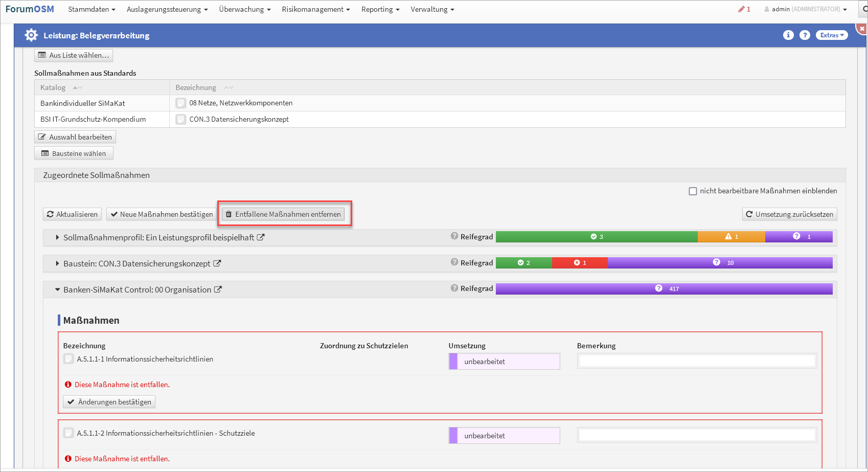Click the info icon in the blue header
This screenshot has width=868, height=472.
788,35
